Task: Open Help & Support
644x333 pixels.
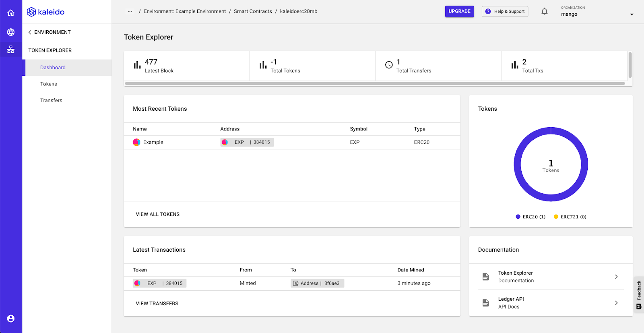Action: click(x=505, y=11)
